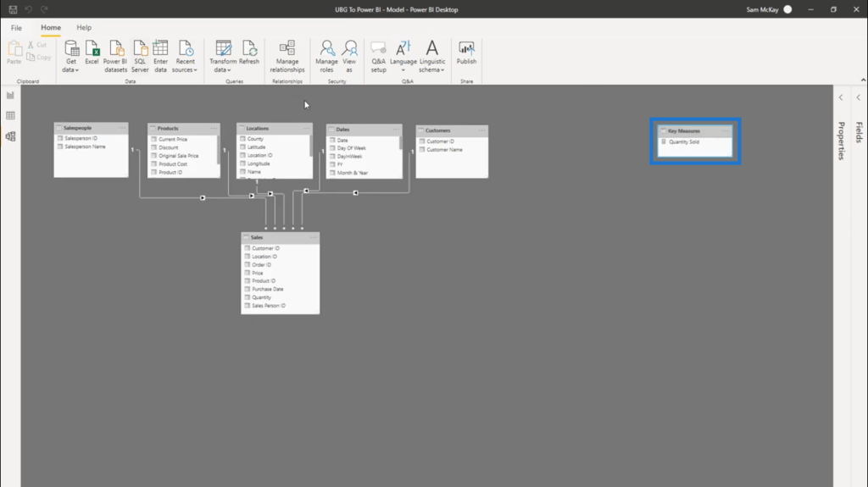Open the Transform data dropdown

223,57
